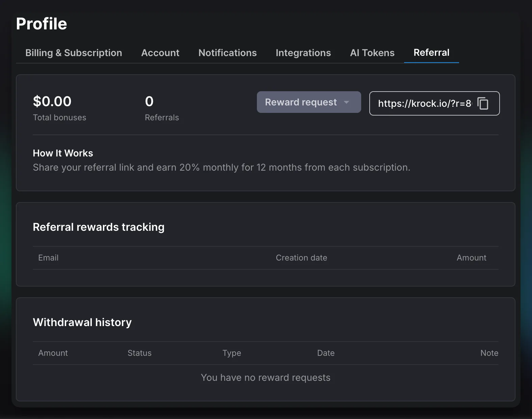This screenshot has height=419, width=532.
Task: Switch to the Account tab
Action: pos(160,53)
